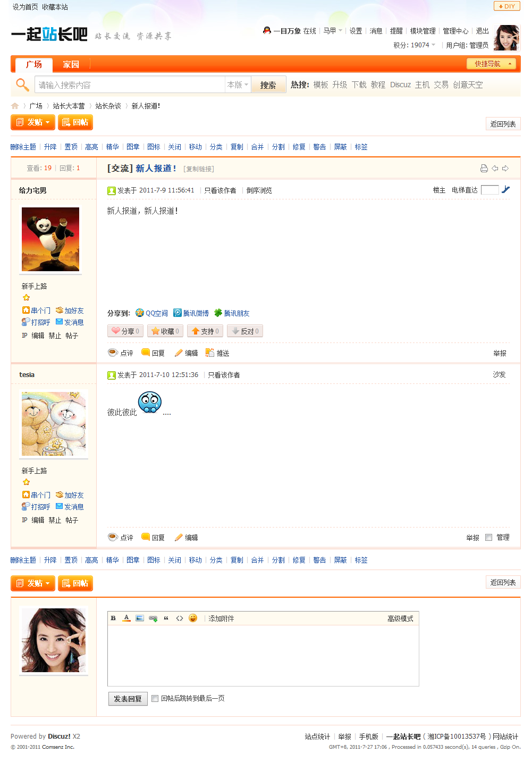This screenshot has width=532, height=778.
Task: Click the top 返回列表 button
Action: [503, 124]
